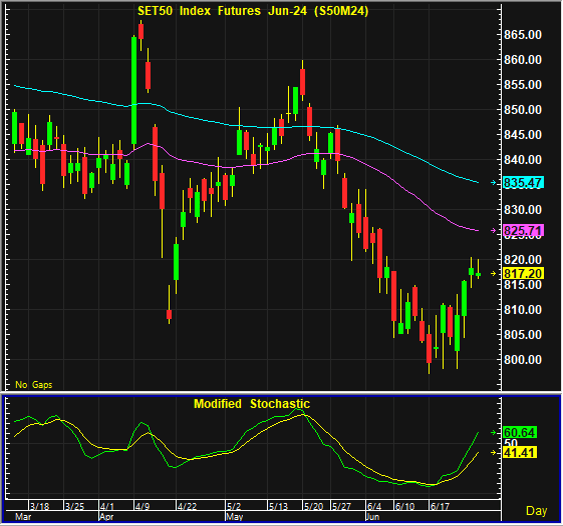Click the 840.00 price axis label

pos(523,159)
